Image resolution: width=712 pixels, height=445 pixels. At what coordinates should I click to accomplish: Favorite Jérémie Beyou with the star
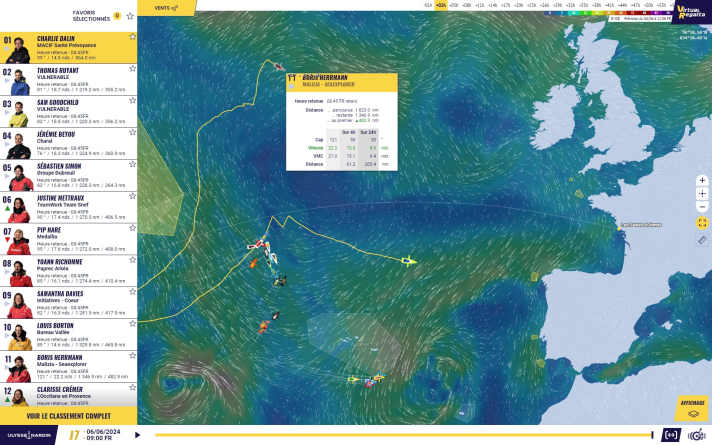pyautogui.click(x=132, y=132)
